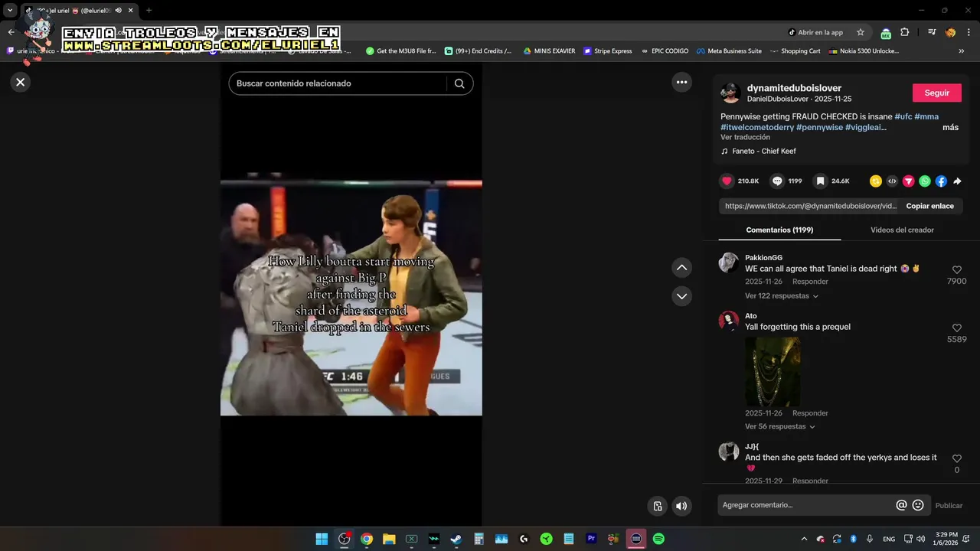Open more share options arrow
Image resolution: width=980 pixels, height=551 pixels.
point(957,181)
